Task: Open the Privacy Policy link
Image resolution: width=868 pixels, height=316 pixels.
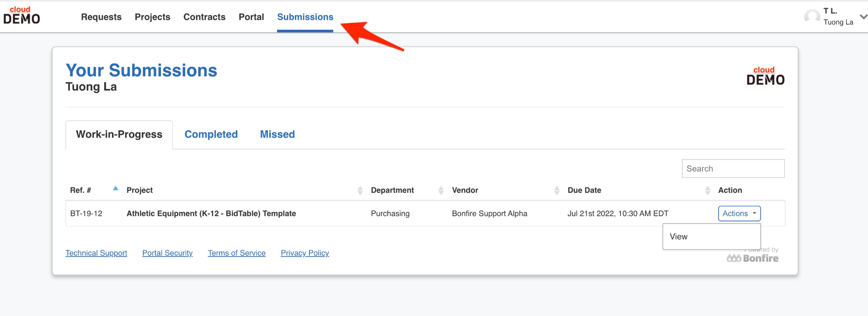Action: 305,253
